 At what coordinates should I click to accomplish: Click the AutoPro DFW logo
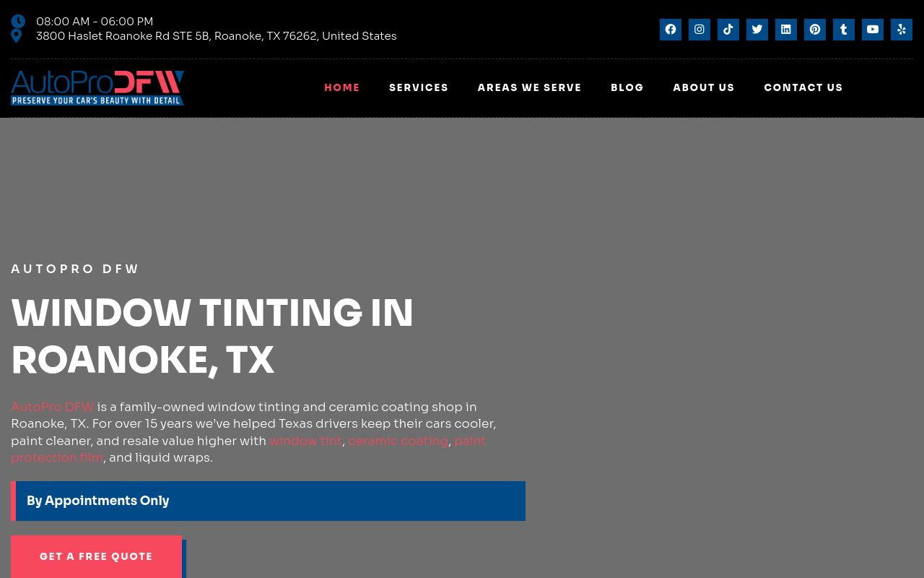[97, 87]
